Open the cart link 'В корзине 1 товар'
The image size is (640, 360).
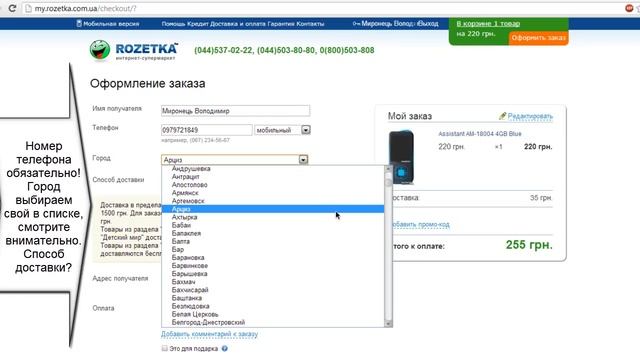(488, 24)
